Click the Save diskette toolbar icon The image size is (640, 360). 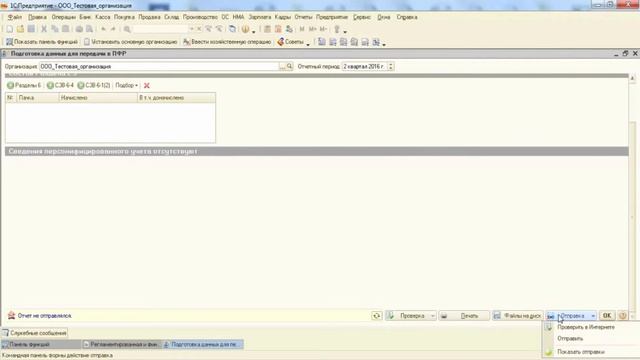[x=31, y=29]
